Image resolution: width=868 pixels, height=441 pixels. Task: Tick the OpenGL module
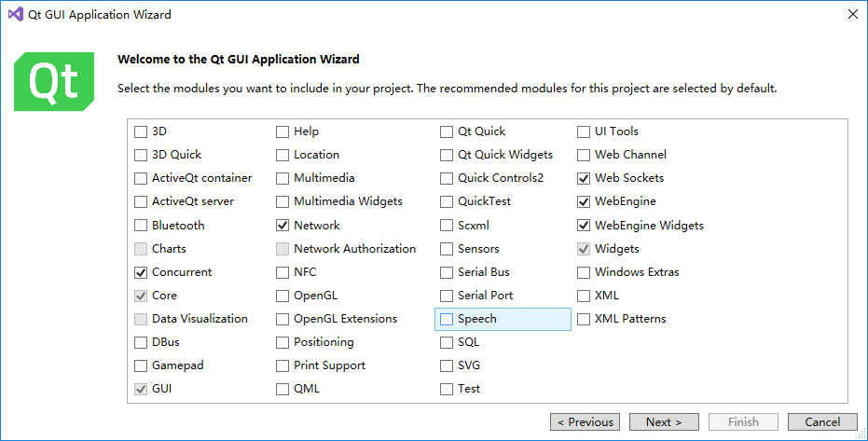click(282, 296)
